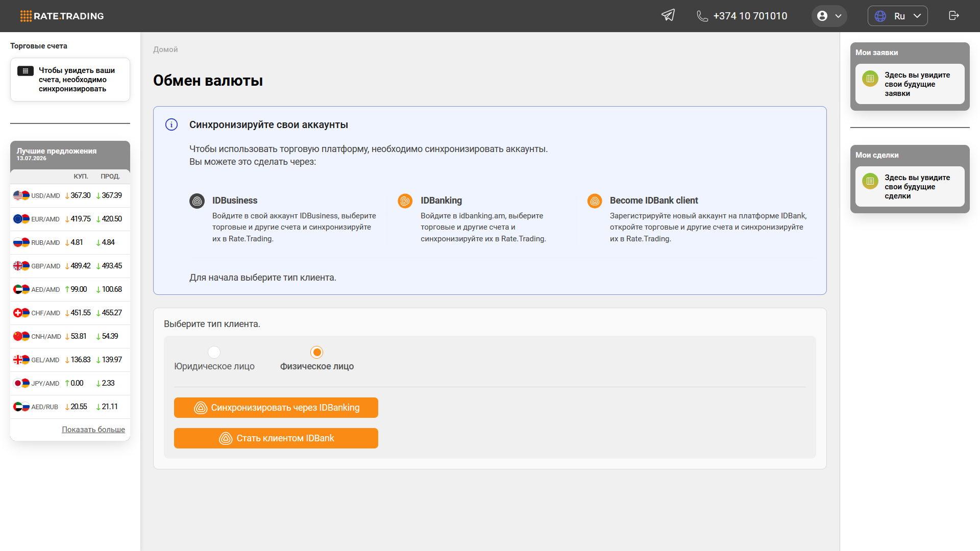980x551 pixels.
Task: Click the CNH/AMD sell rate 54.39
Action: click(110, 336)
